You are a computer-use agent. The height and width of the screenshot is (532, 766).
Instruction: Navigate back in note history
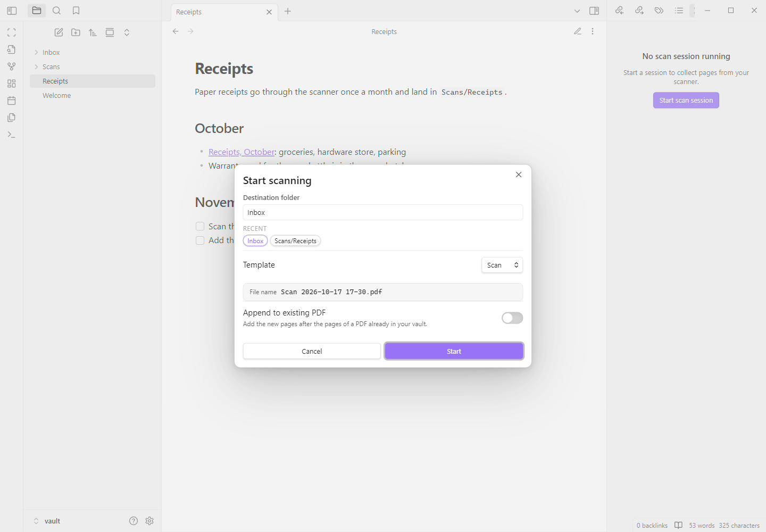click(x=176, y=31)
